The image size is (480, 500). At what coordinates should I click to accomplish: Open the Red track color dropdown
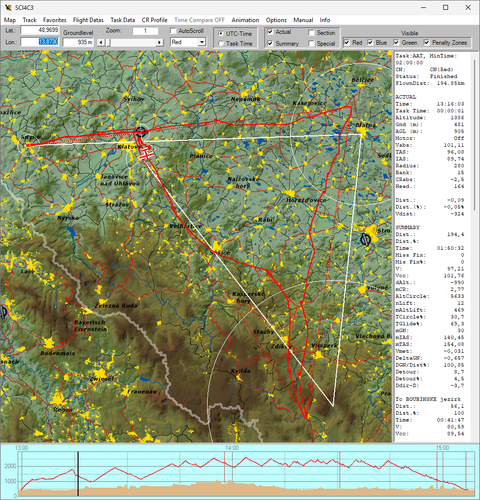coord(202,42)
